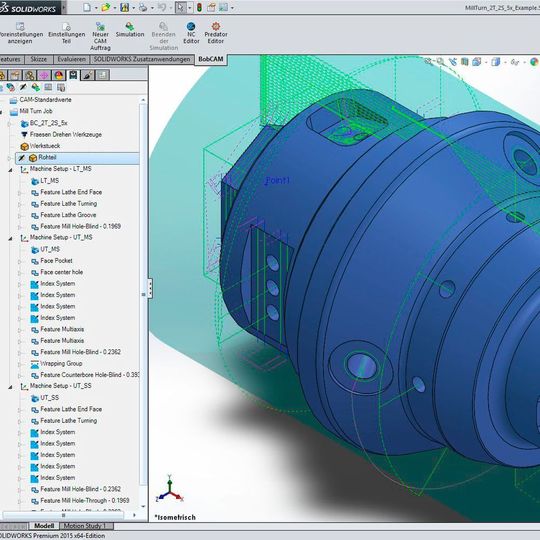Open the Predator Editor
The image size is (540, 540).
tap(216, 33)
